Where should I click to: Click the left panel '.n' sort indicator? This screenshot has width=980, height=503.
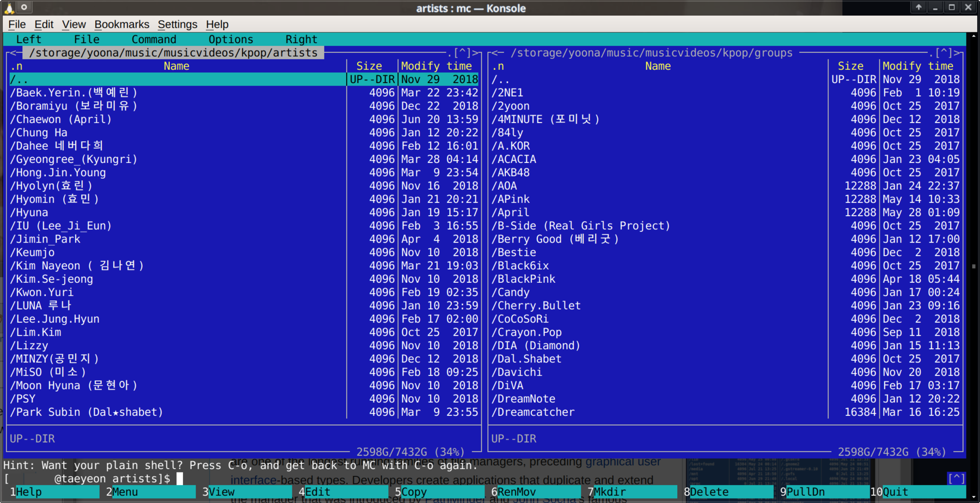pyautogui.click(x=16, y=66)
